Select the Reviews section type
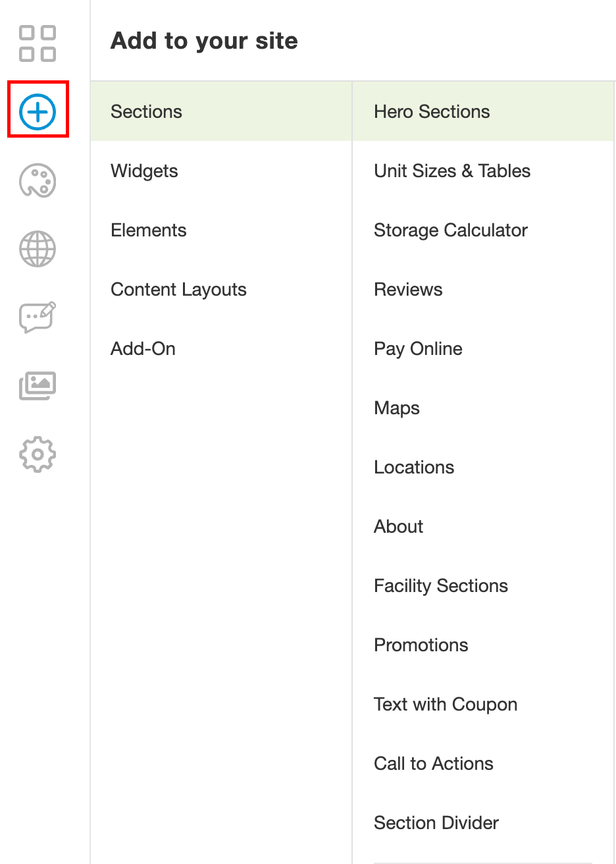This screenshot has width=616, height=864. pos(408,290)
